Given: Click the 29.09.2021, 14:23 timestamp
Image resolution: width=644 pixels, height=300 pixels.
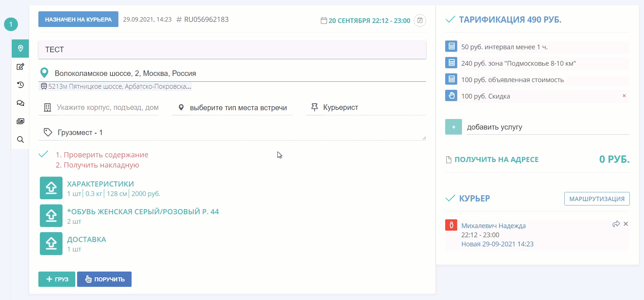Looking at the screenshot, I should (147, 19).
